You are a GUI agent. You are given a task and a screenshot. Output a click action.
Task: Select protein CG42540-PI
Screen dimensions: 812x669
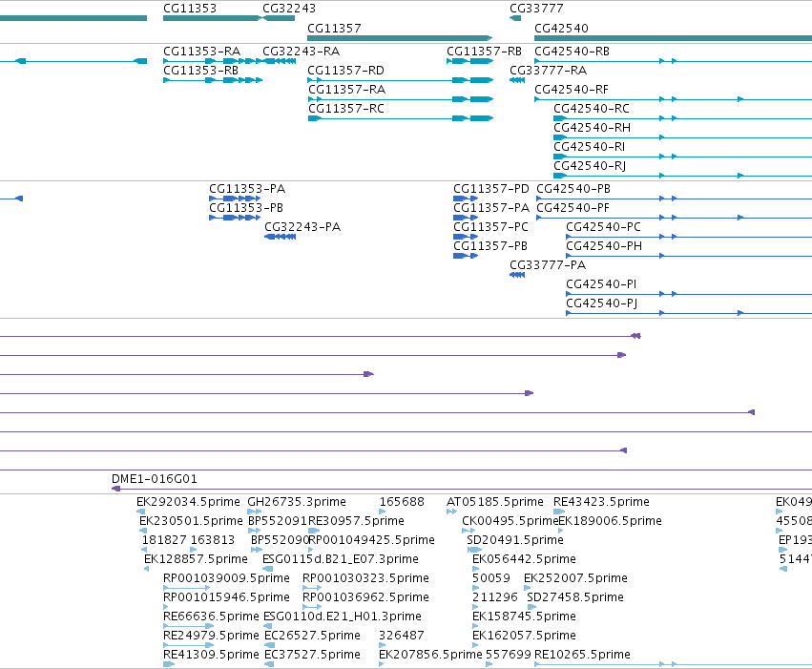[689, 294]
